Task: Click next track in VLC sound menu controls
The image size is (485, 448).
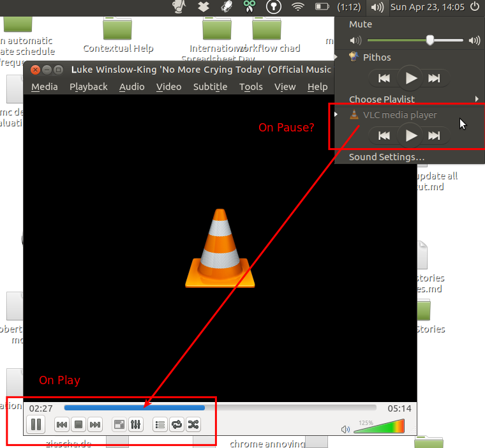Action: point(435,135)
